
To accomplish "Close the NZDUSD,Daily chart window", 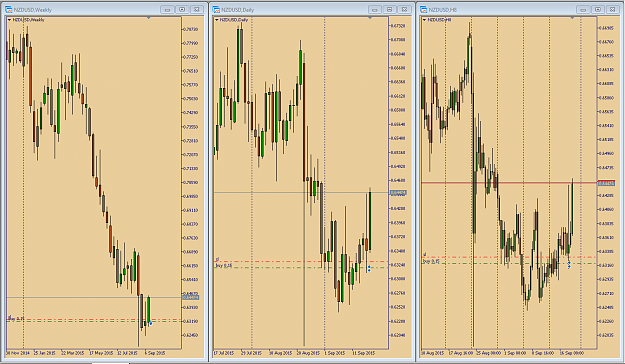I will 404,10.
